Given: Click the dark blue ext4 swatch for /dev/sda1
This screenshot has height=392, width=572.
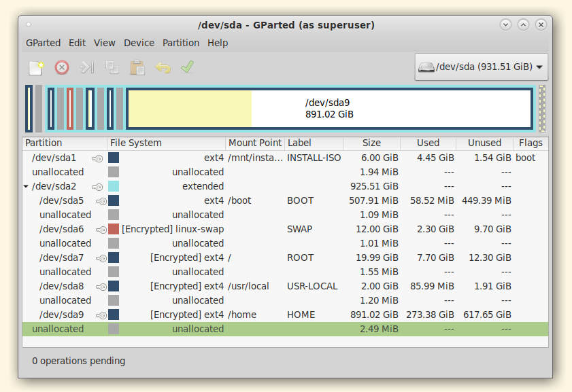Looking at the screenshot, I should (114, 158).
